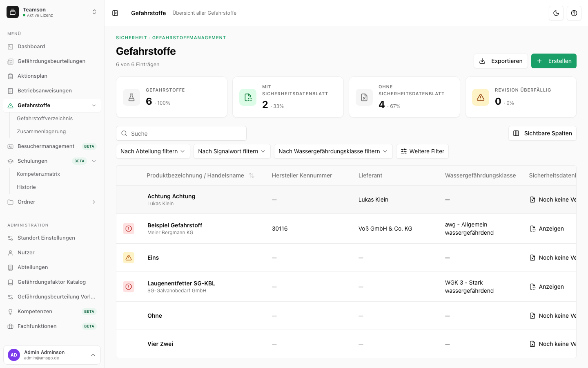
Task: Click the red danger icon for Beispiel Gefahrstoff
Action: point(129,229)
